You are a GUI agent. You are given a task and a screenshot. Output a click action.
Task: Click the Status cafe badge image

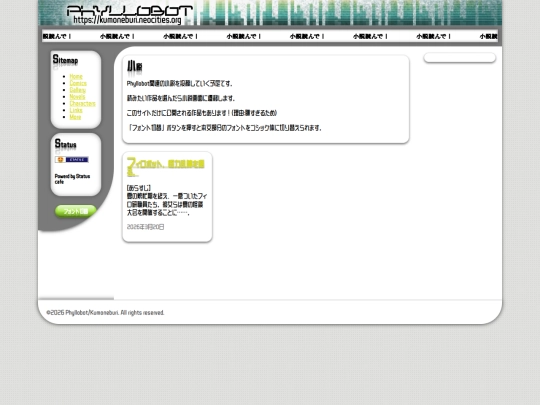(x=72, y=159)
